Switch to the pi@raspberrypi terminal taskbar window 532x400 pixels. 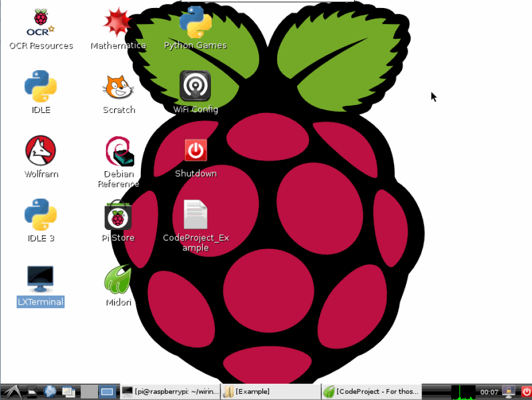coord(170,392)
